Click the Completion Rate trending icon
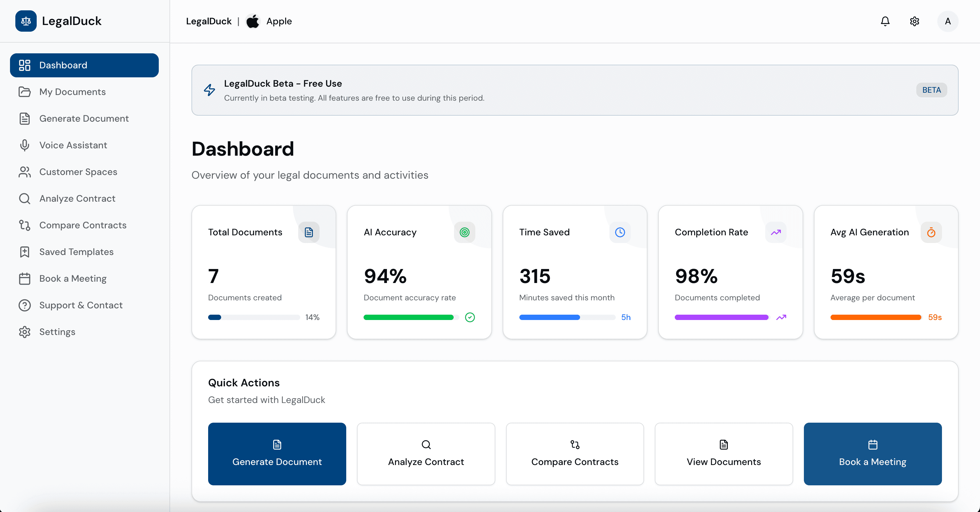The width and height of the screenshot is (980, 512). tap(776, 232)
